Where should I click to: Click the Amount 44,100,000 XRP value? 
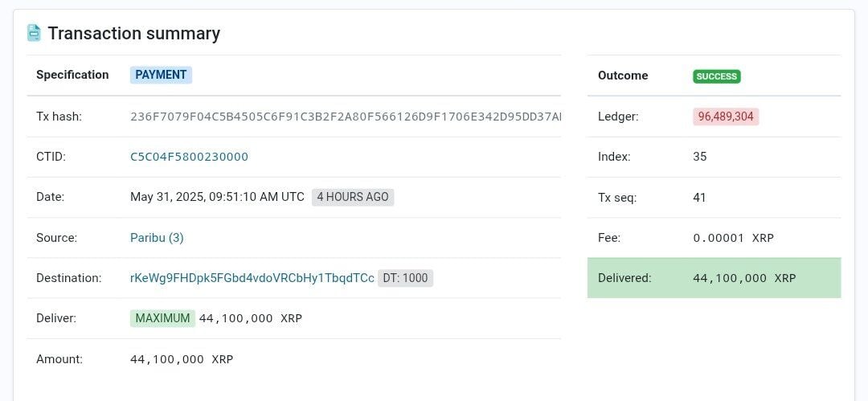pos(182,359)
